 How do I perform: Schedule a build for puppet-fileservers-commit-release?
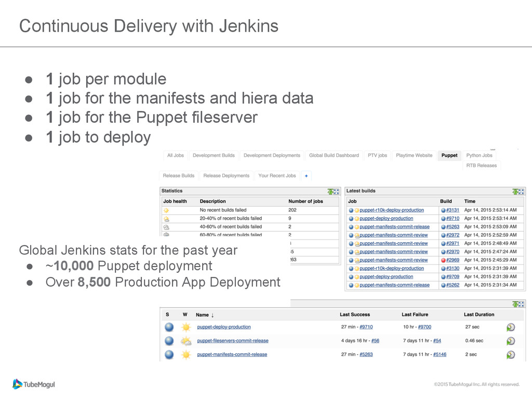coord(511,341)
